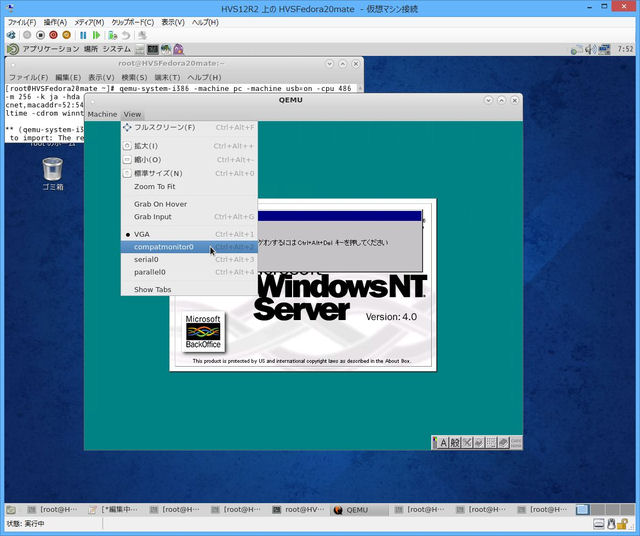Open terminal window's 編集(E) menu

(x=68, y=77)
